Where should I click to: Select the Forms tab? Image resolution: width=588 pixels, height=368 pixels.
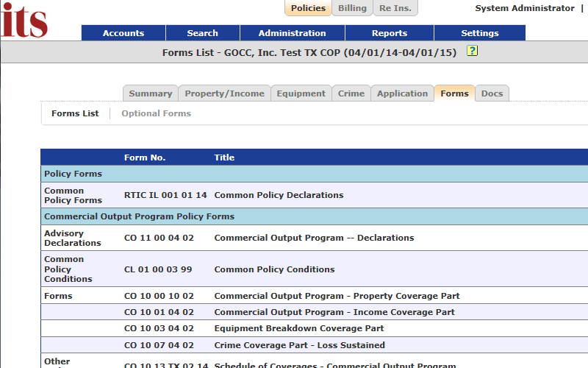[x=454, y=93]
